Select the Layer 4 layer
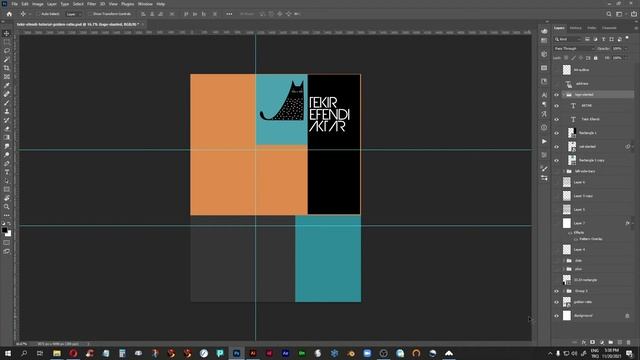 pyautogui.click(x=593, y=249)
